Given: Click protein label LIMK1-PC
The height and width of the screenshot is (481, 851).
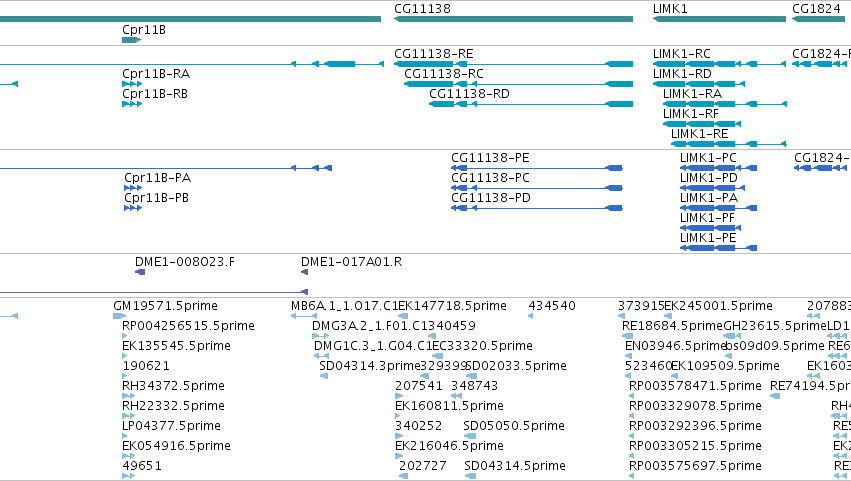Looking at the screenshot, I should 708,158.
